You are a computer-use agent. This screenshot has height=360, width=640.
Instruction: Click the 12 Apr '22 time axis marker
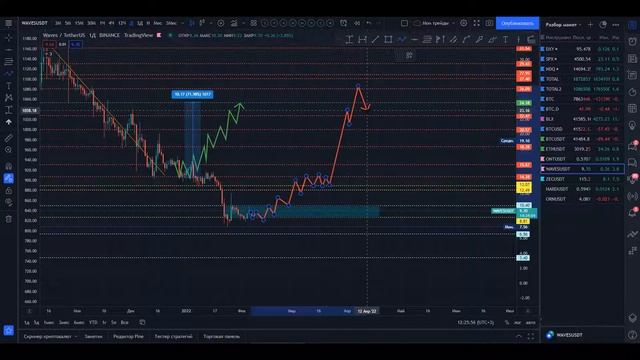(367, 311)
